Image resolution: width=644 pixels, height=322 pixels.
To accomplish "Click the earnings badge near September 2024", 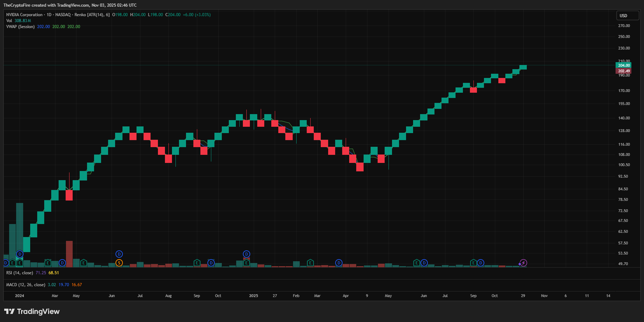I will (x=197, y=263).
